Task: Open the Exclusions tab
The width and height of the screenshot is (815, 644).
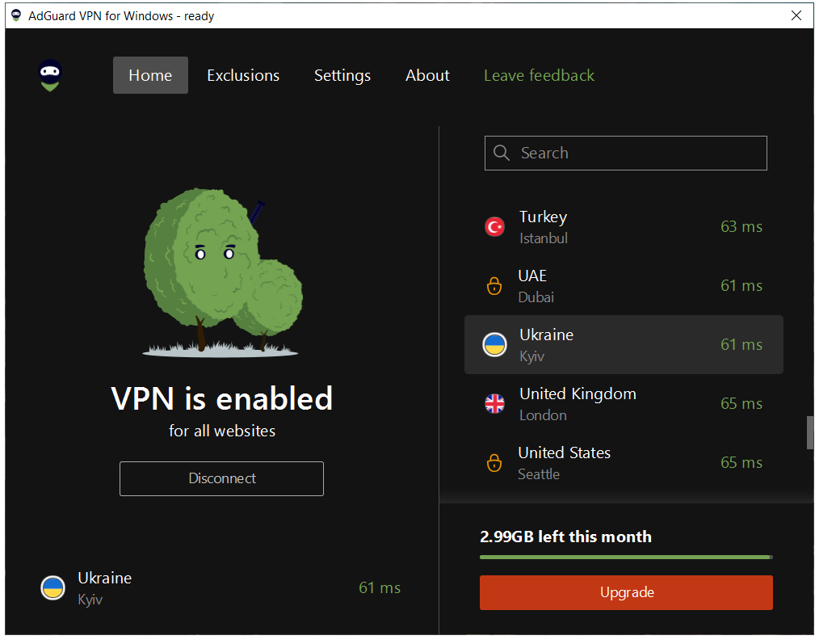Action: (243, 75)
